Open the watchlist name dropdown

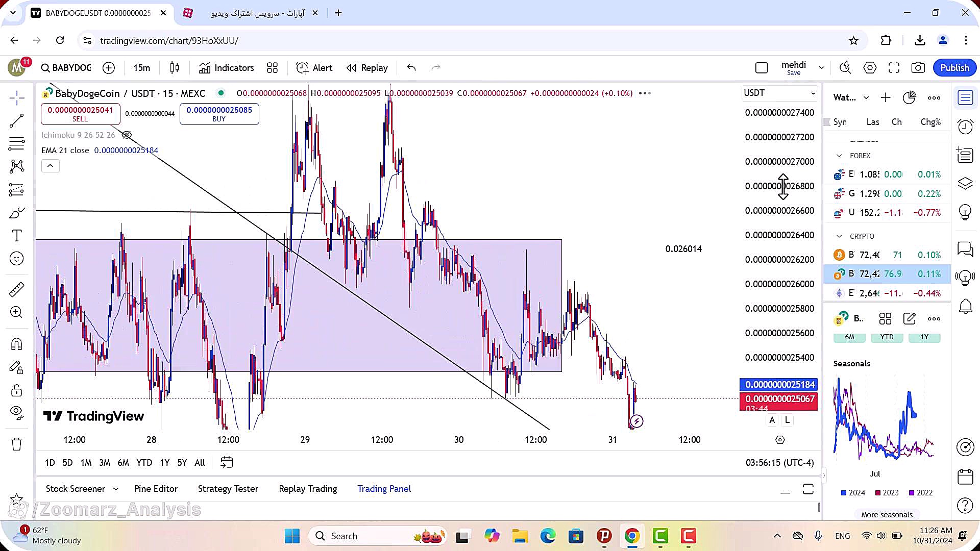click(x=851, y=97)
